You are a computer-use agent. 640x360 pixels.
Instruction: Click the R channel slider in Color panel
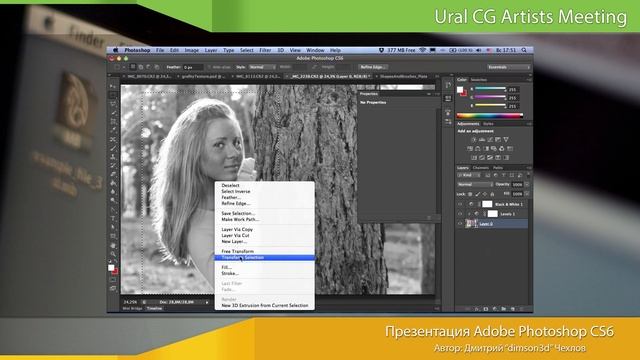coord(490,89)
